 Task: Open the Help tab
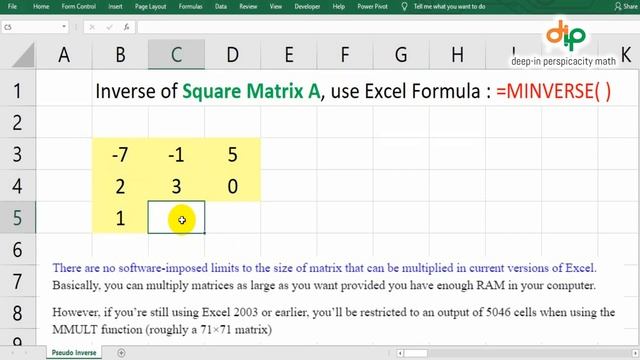pos(338,7)
